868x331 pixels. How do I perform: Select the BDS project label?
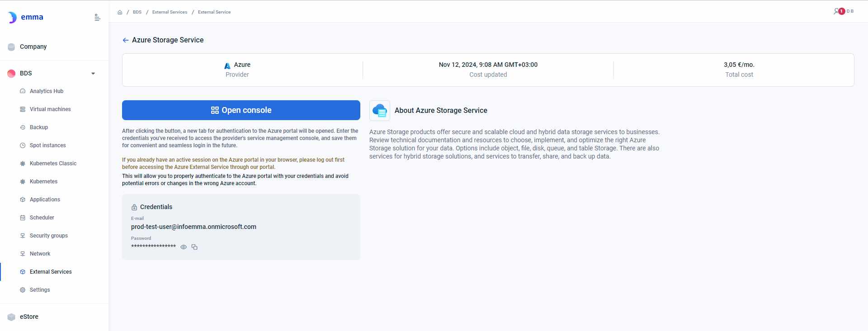pos(26,73)
